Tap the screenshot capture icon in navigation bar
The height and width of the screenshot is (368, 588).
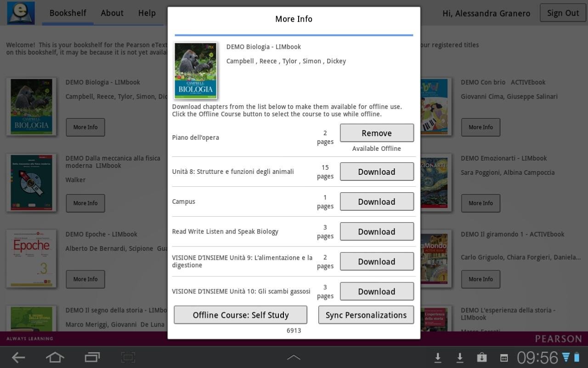tap(128, 357)
